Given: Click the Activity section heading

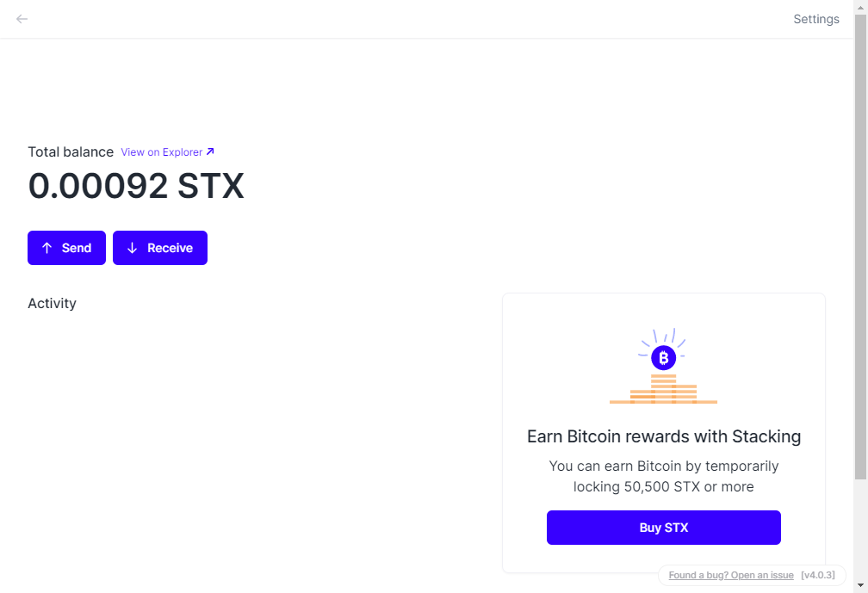Looking at the screenshot, I should coord(52,303).
